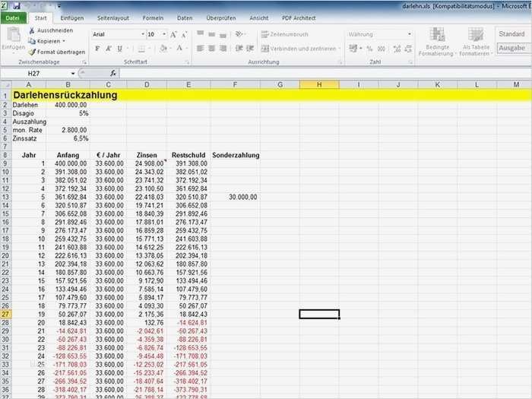This screenshot has height=399, width=532.
Task: Click the decrease indent icon
Action: tap(239, 49)
